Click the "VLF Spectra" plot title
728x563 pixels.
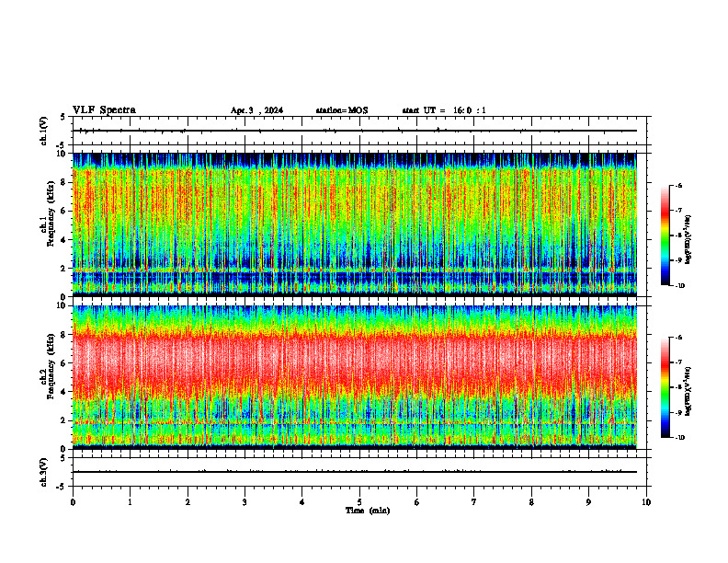pyautogui.click(x=104, y=110)
